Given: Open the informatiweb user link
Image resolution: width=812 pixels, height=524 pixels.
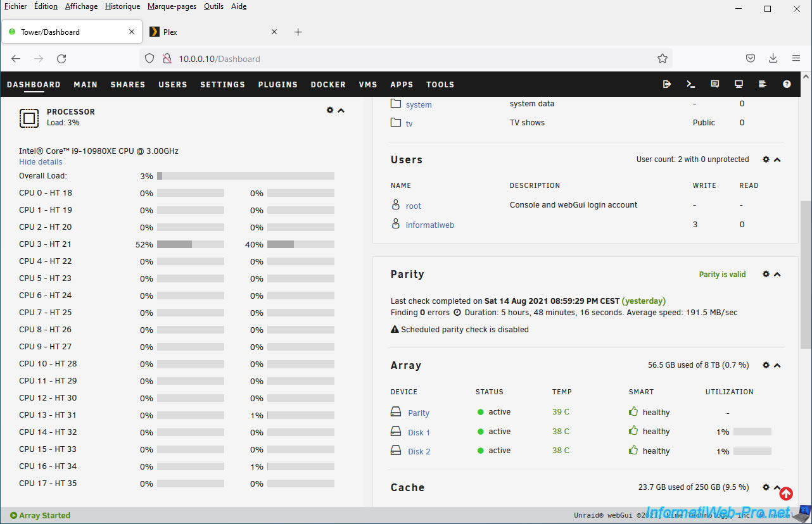Looking at the screenshot, I should (429, 225).
